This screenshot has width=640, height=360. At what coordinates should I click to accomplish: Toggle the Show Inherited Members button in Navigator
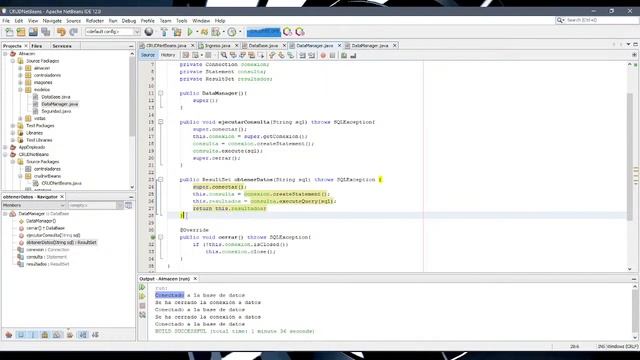pyautogui.click(x=9, y=335)
